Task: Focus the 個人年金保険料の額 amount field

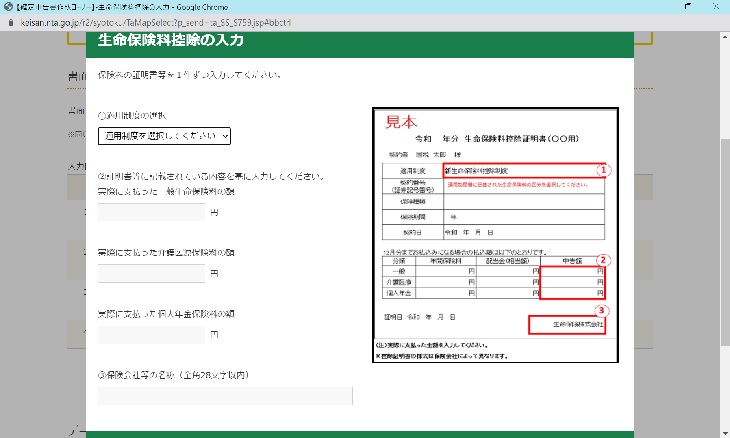Action: [151, 334]
